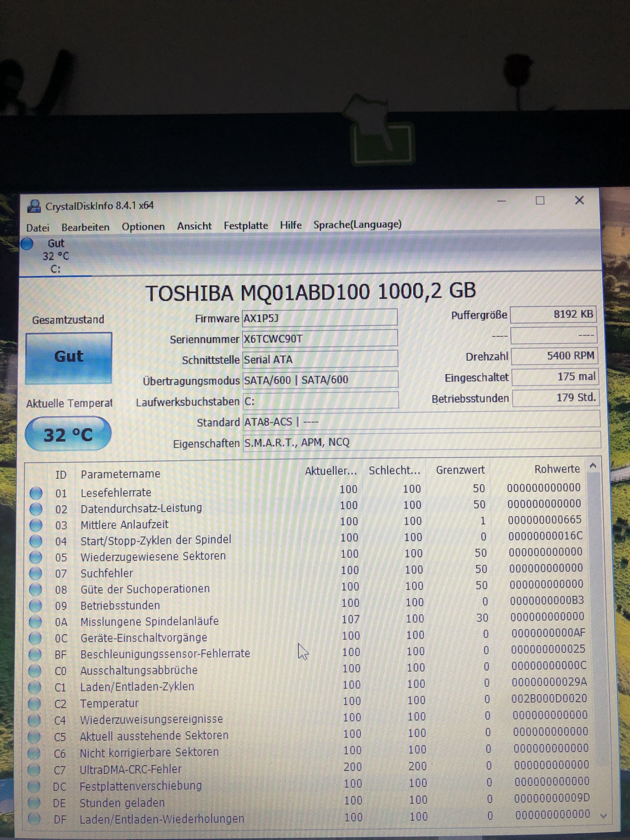Open the Sprache(Language) menu

357,224
